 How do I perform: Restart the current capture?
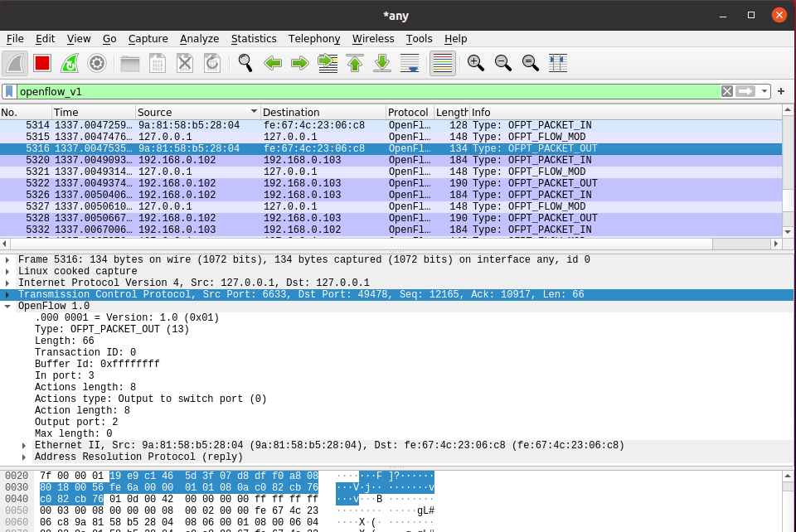pos(70,63)
